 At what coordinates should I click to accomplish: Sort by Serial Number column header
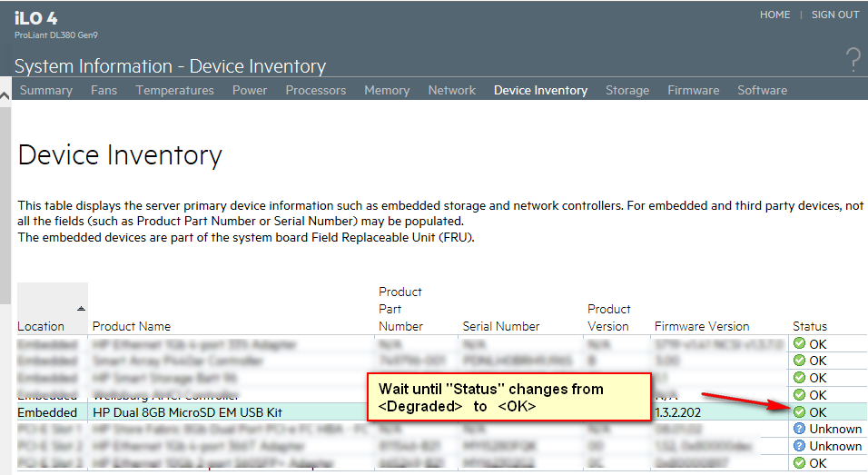tap(501, 326)
